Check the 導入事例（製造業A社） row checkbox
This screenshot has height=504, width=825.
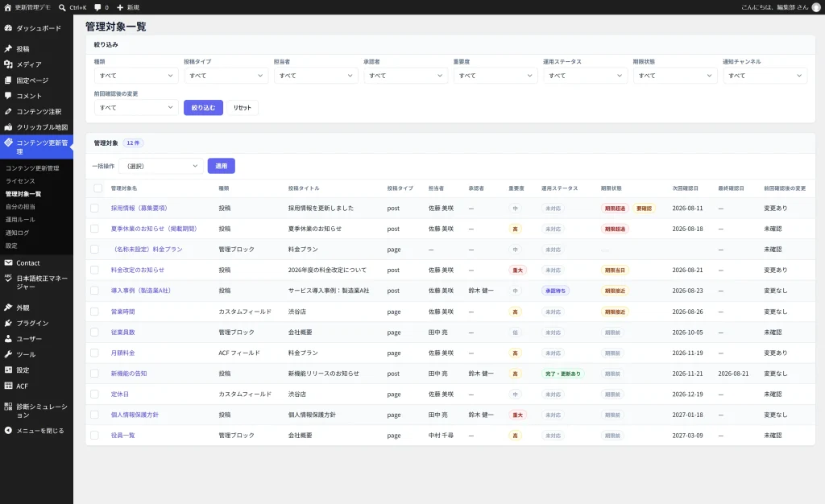click(x=95, y=290)
